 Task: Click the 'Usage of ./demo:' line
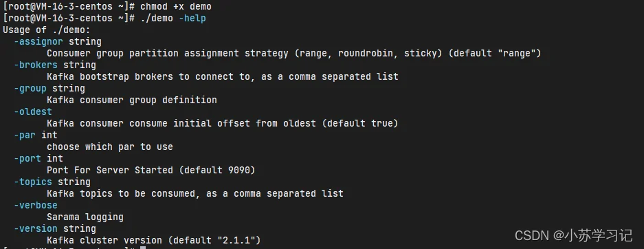[47, 30]
